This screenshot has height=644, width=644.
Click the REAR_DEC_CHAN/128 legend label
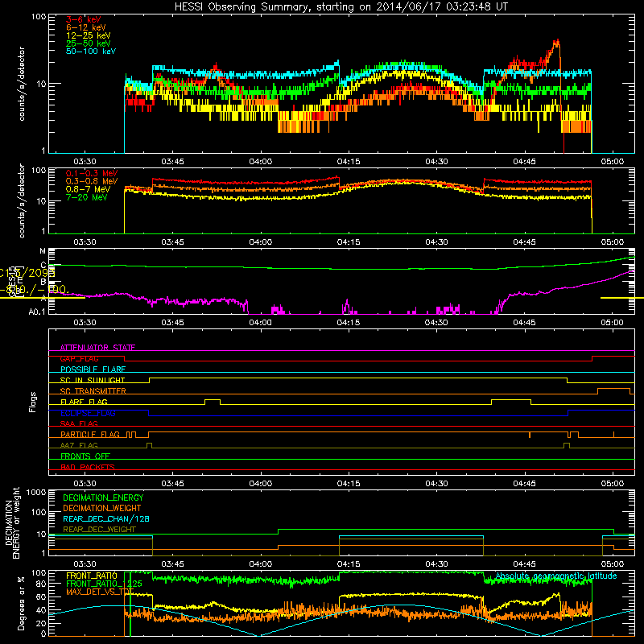[x=106, y=518]
